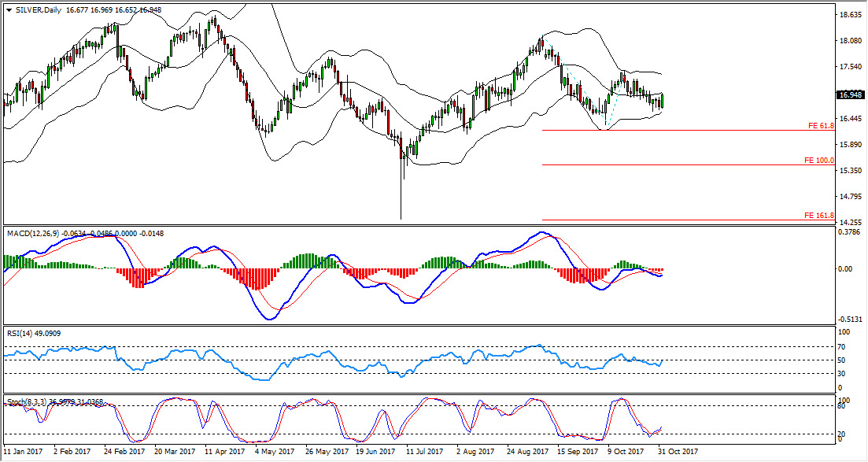Viewport: 868px width, 462px height.
Task: Click the 0.3786 MACD scale value
Action: point(851,232)
